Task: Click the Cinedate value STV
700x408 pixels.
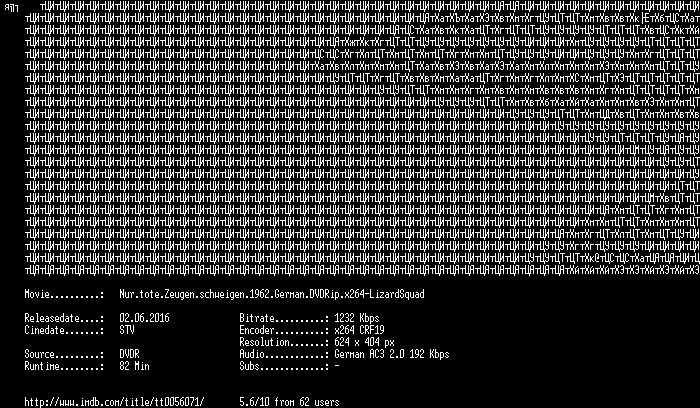Action: tap(127, 330)
